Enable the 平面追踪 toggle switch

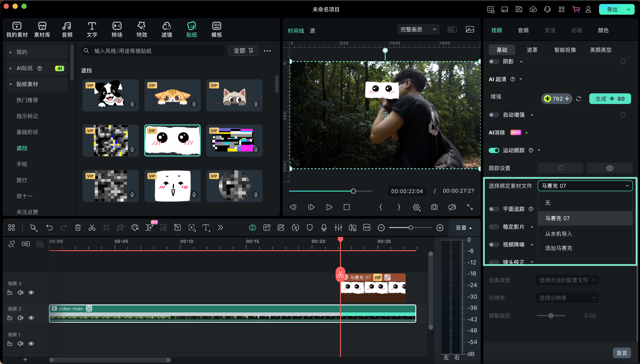click(494, 209)
